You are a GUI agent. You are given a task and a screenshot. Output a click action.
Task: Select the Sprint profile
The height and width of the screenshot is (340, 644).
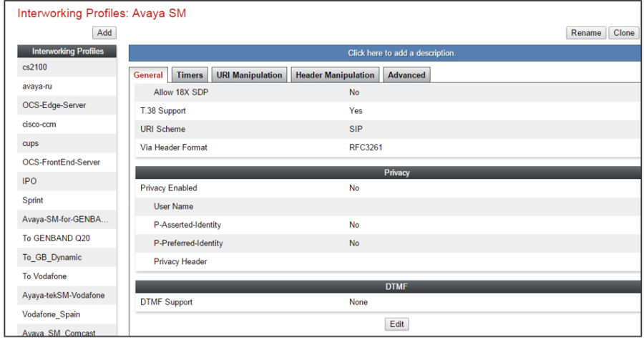(67, 200)
